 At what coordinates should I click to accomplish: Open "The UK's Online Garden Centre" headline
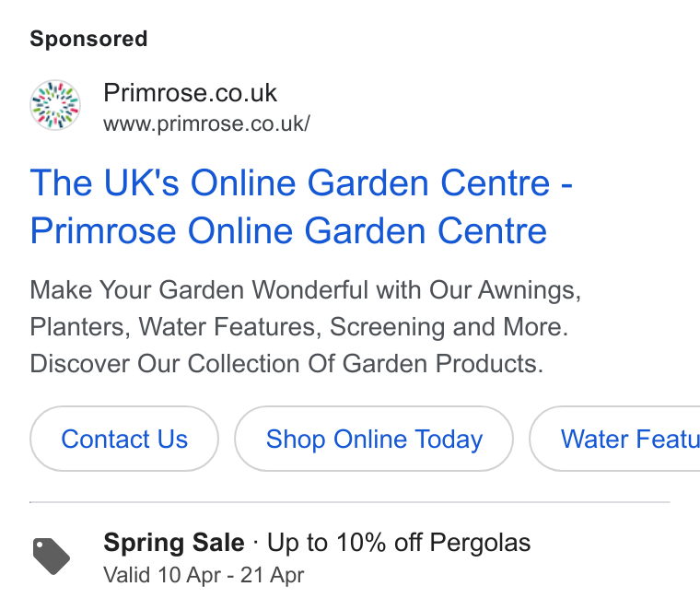[x=290, y=182]
